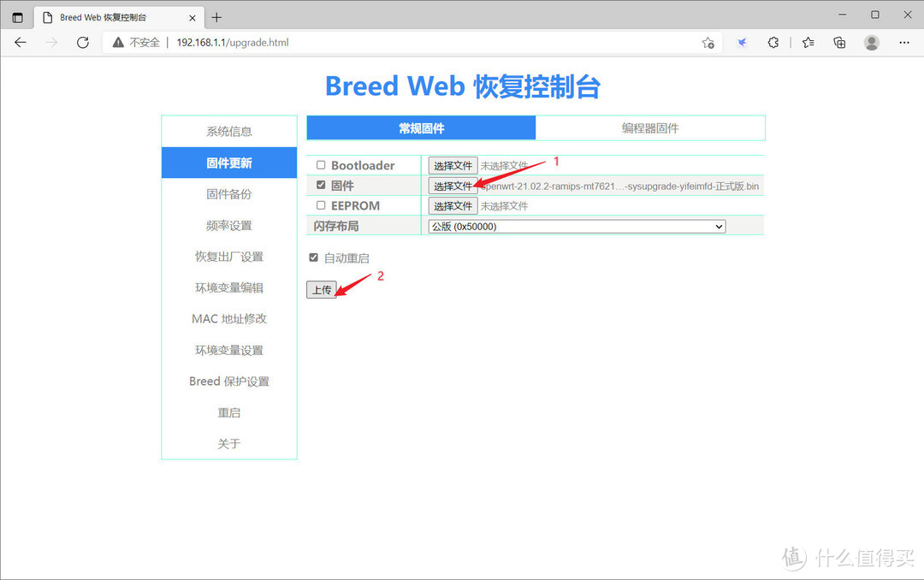Open the browser ellipsis settings icon
Image resolution: width=924 pixels, height=580 pixels.
tap(903, 42)
